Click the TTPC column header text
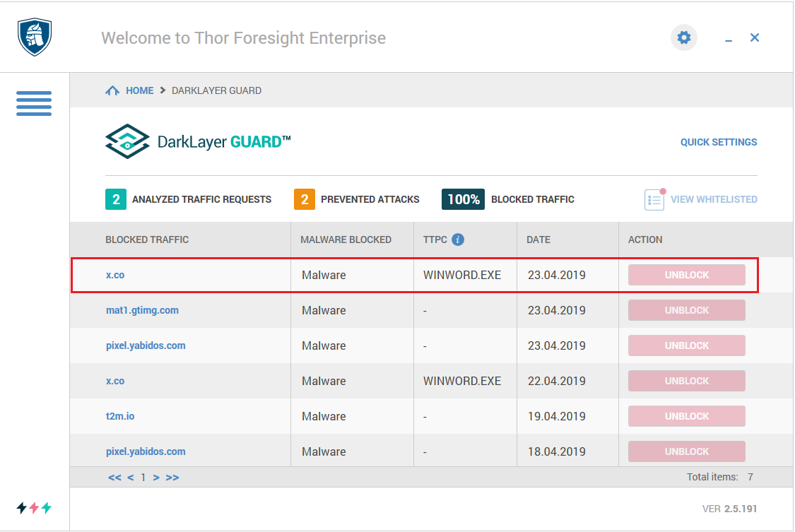The height and width of the screenshot is (532, 795). (x=435, y=240)
